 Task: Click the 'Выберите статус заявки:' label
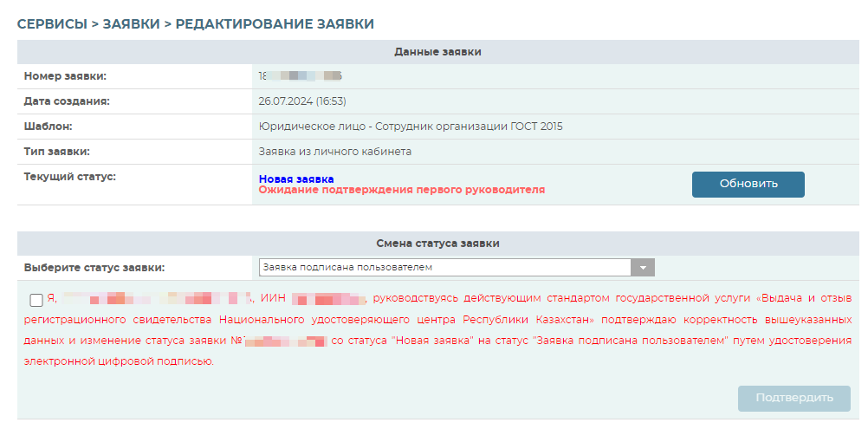(94, 268)
